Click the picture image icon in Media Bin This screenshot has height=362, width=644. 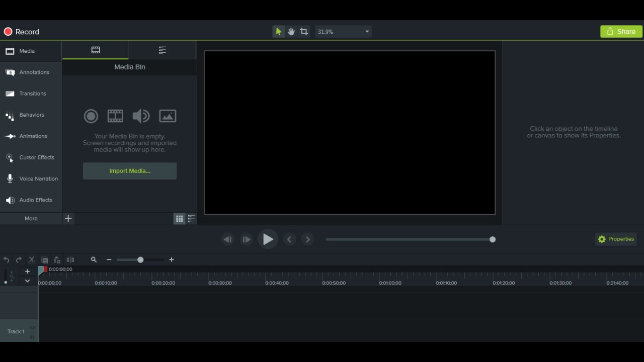[168, 116]
